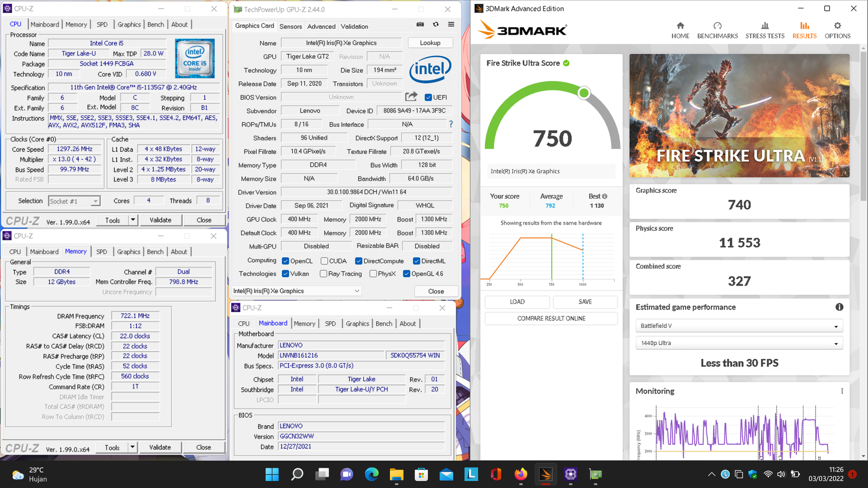This screenshot has width=868, height=488.
Task: Click 3DMark taskbar icon
Action: pos(546,474)
